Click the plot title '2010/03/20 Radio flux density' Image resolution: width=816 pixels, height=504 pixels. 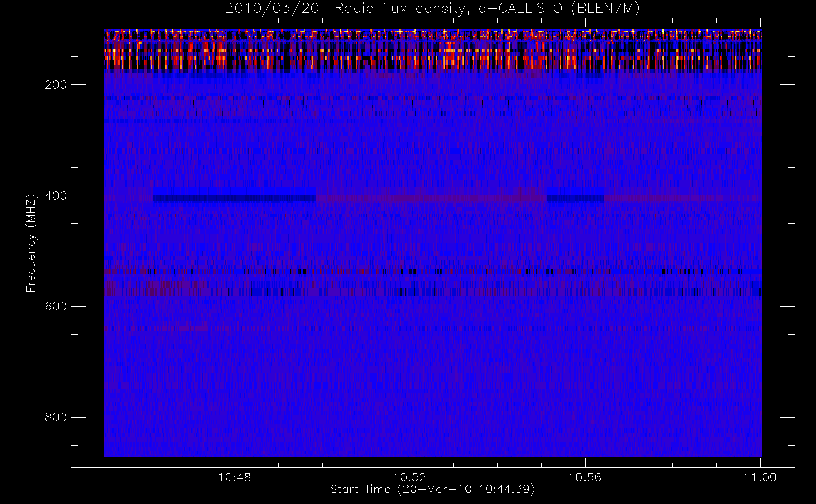coord(433,9)
